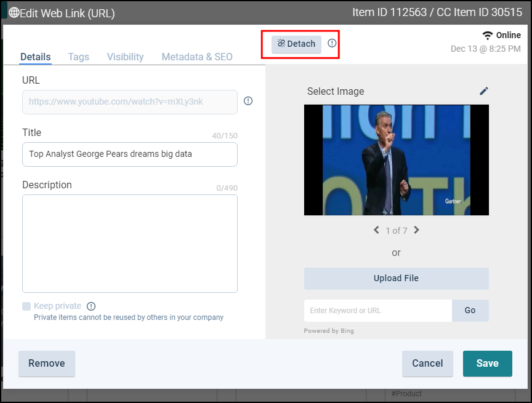The width and height of the screenshot is (532, 403).
Task: Click the globe icon in the dialog title
Action: click(14, 13)
